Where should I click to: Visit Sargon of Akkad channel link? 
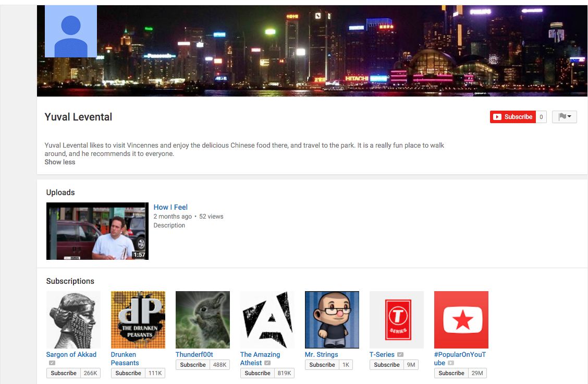(x=71, y=354)
